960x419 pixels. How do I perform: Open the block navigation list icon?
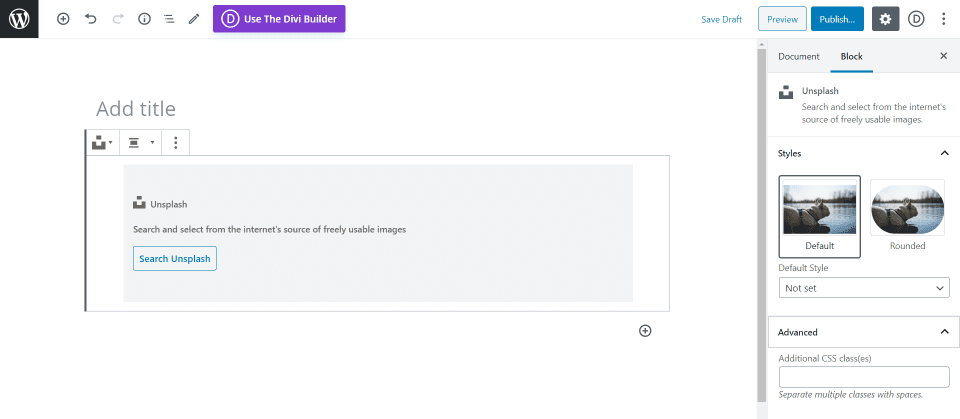169,19
